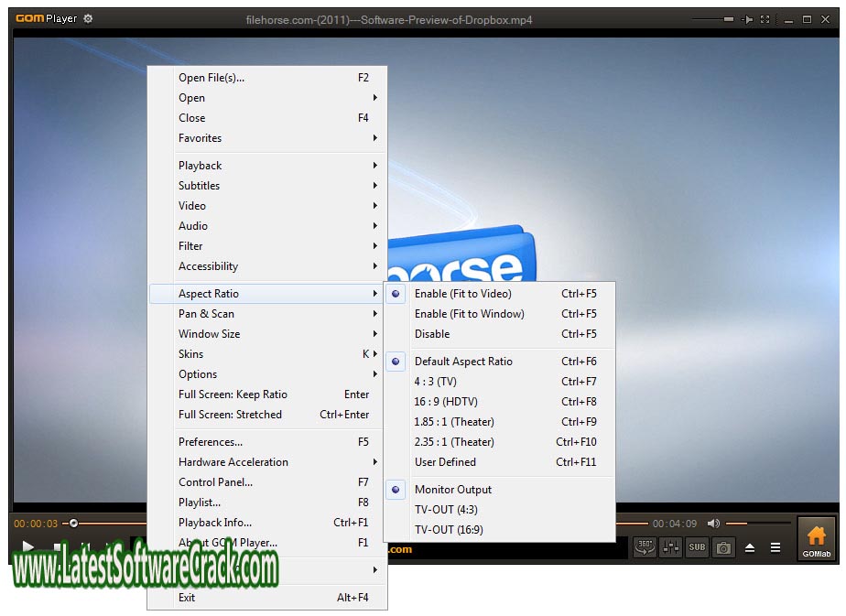Viewport: 846px width, 616px height.
Task: Select TV-OUT (4:3) output option
Action: (446, 510)
